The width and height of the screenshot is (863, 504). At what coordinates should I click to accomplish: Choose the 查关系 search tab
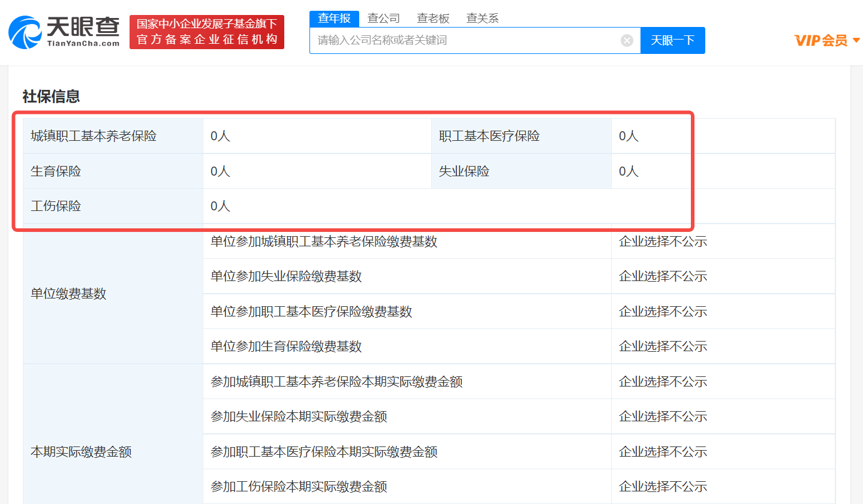pos(482,19)
